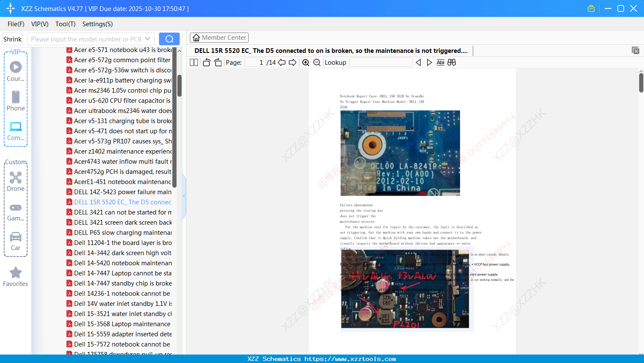Rotate the page counterclockwise
The image size is (644, 363).
(x=206, y=63)
